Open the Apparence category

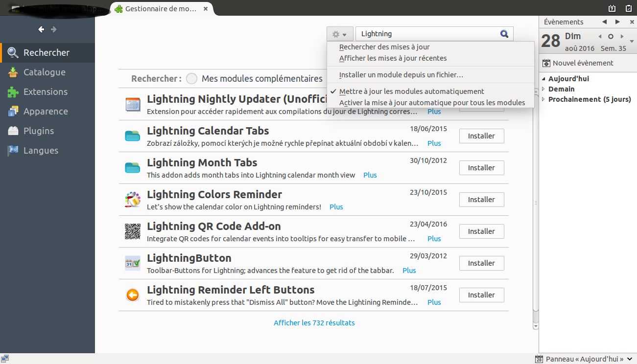click(47, 111)
